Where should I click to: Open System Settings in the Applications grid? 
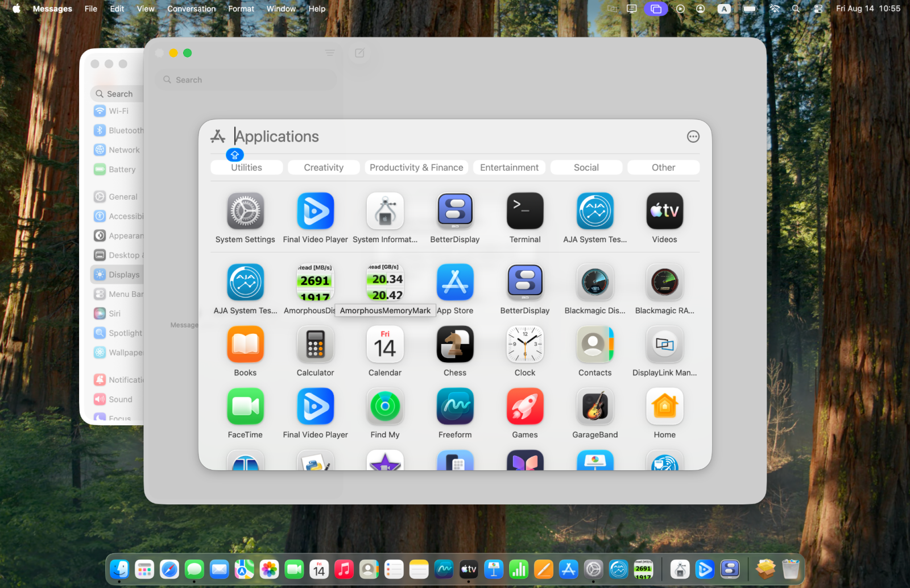pyautogui.click(x=245, y=211)
